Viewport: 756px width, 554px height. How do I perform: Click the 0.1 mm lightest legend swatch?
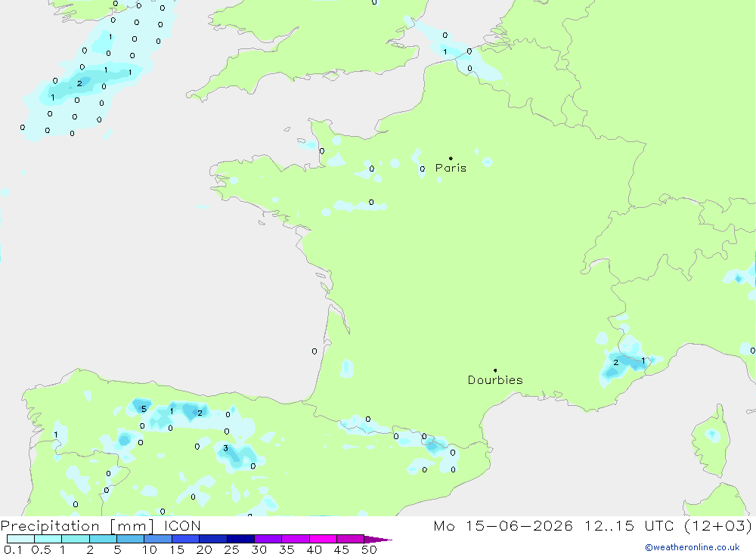click(20, 539)
